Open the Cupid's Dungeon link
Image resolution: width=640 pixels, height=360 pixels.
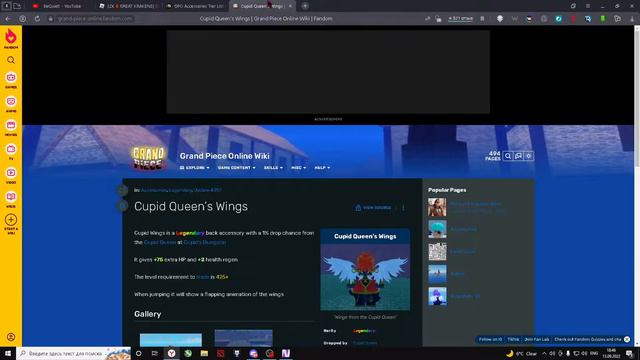coord(204,242)
